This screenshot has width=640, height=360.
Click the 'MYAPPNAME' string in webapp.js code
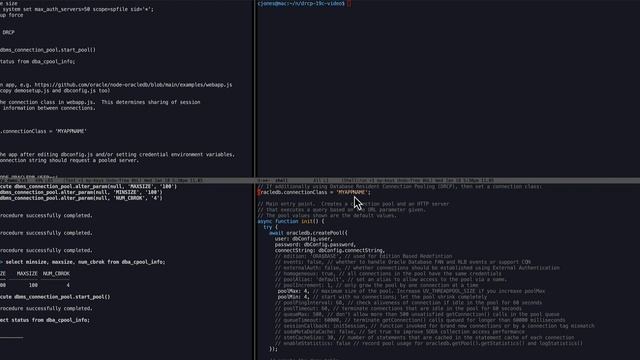click(352, 192)
